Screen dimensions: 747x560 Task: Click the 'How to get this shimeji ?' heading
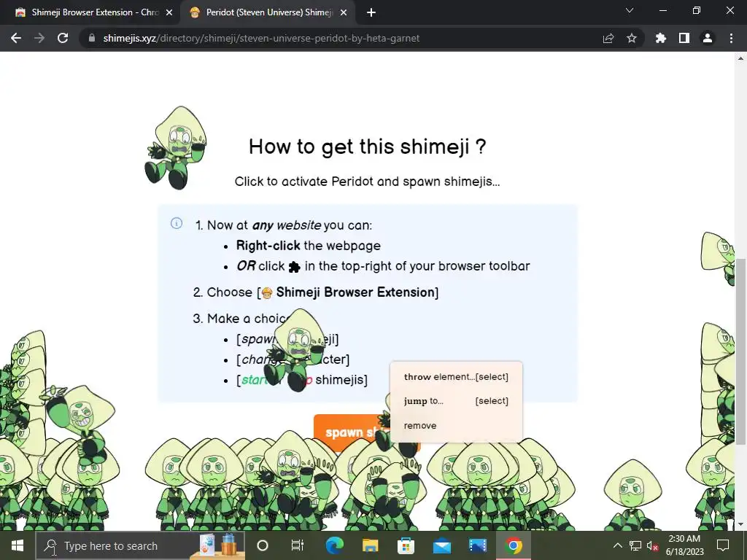368,146
